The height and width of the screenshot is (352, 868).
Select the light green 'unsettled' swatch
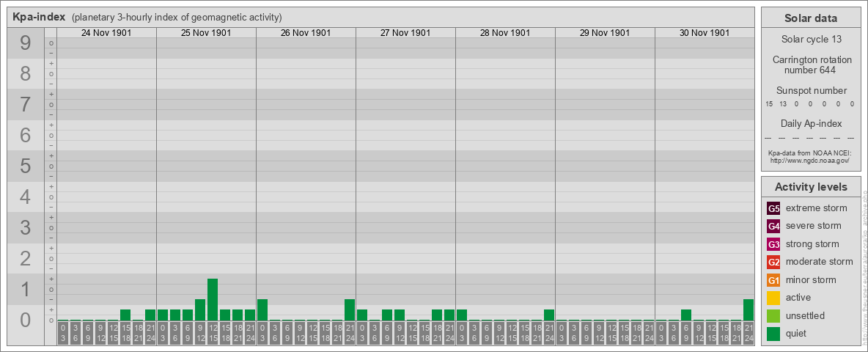click(773, 315)
